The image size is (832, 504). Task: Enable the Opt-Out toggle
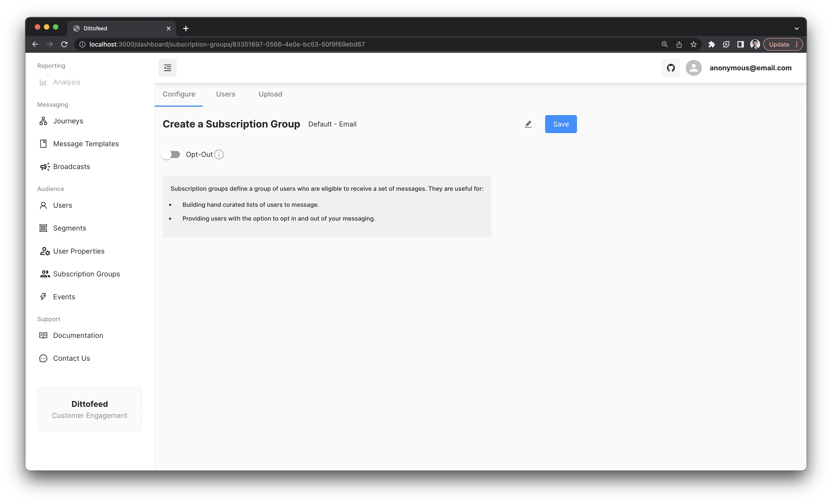point(171,154)
